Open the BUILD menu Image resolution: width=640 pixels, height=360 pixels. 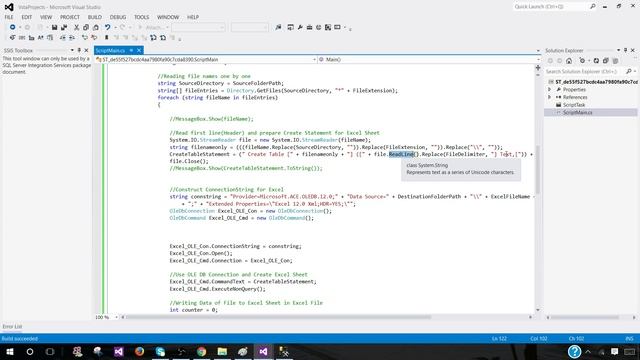coord(95,17)
